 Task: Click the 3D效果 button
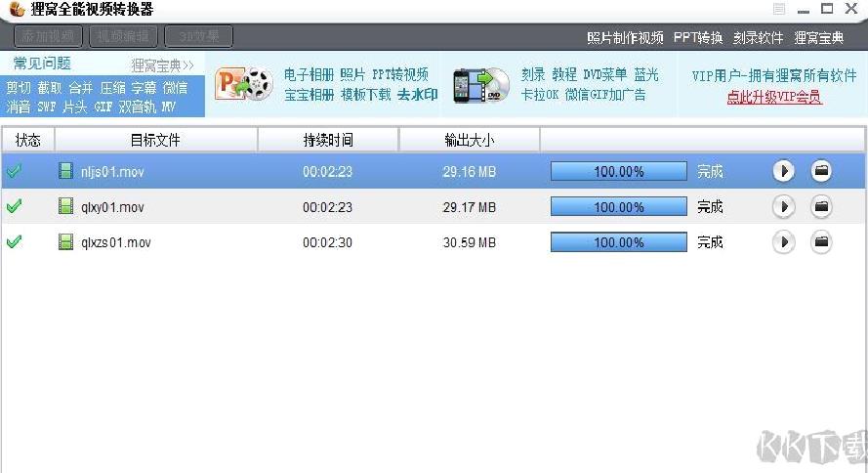[x=199, y=36]
